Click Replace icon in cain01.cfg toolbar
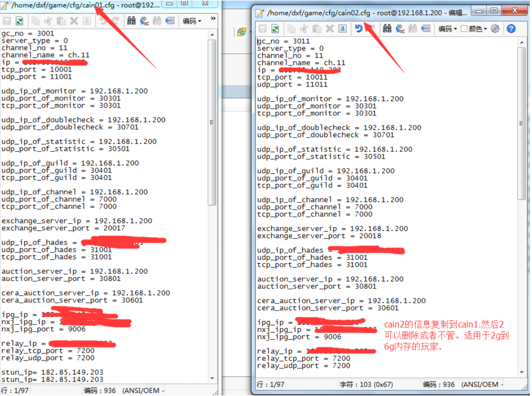This screenshot has width=532, height=396. click(144, 21)
